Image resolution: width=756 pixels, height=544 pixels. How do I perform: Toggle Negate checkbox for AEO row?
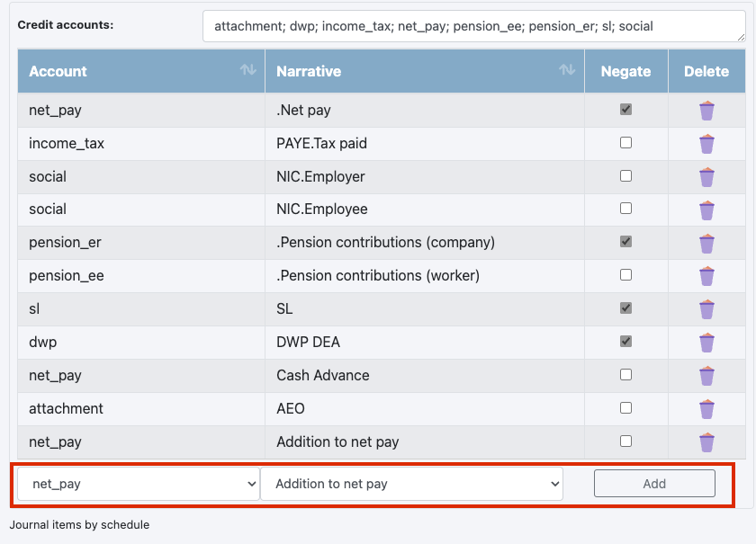click(625, 408)
